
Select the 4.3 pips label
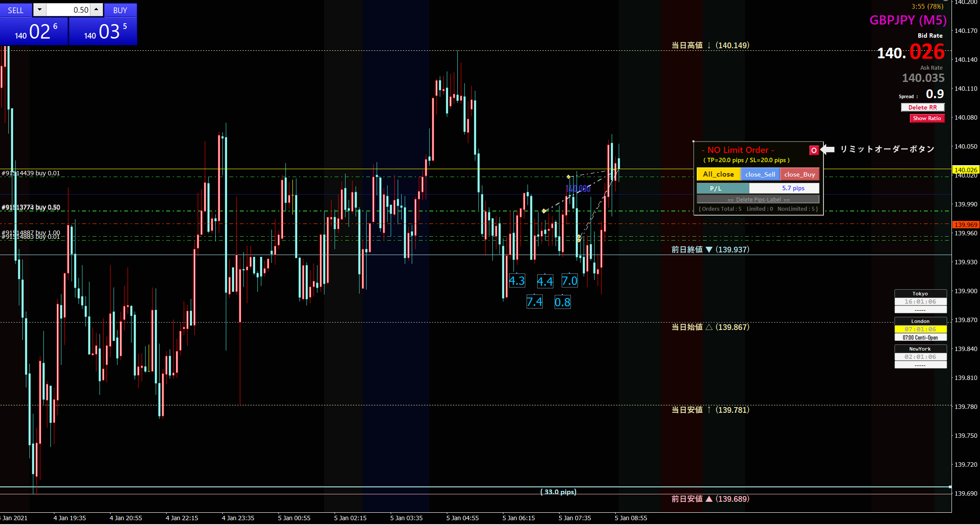click(x=517, y=281)
